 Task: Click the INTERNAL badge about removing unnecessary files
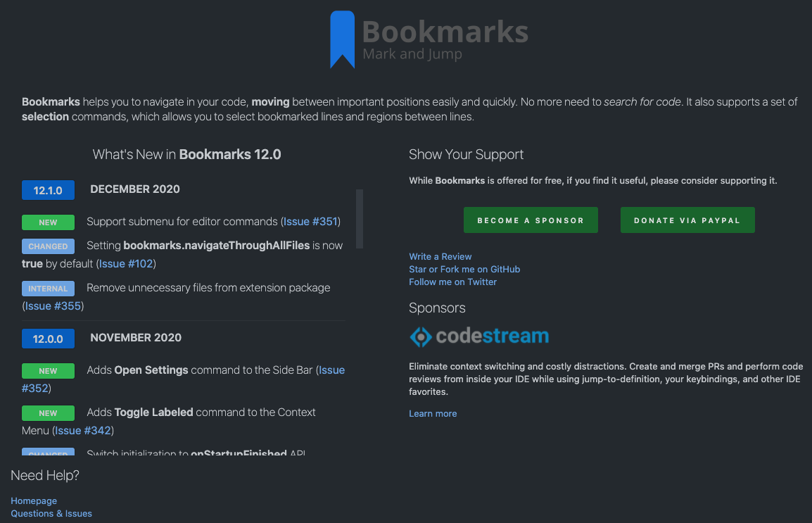(x=48, y=288)
